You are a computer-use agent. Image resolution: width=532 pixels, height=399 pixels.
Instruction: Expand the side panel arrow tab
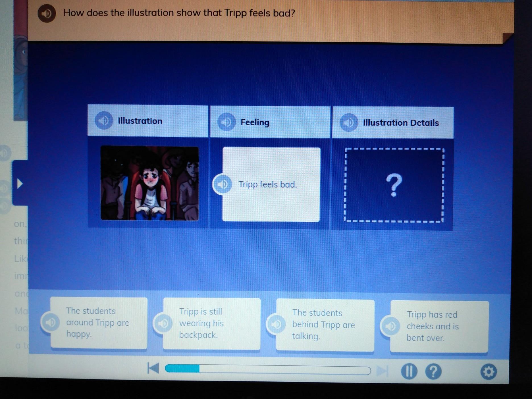pos(20,183)
